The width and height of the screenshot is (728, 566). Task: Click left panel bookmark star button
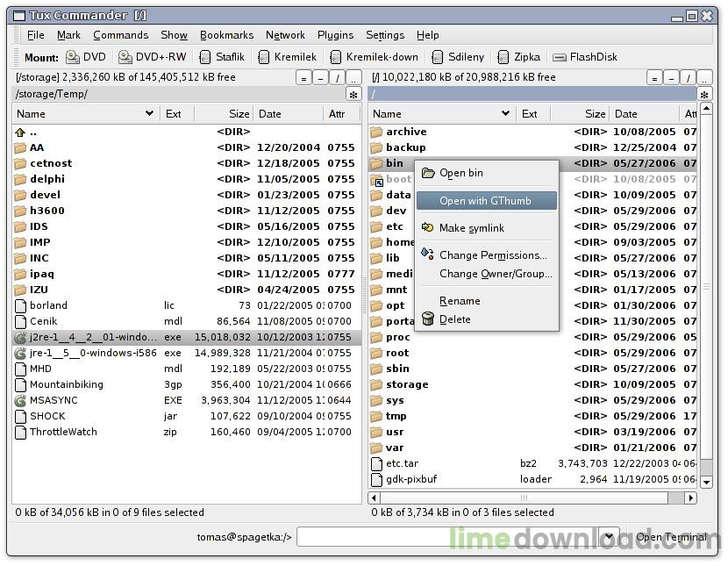[x=353, y=94]
